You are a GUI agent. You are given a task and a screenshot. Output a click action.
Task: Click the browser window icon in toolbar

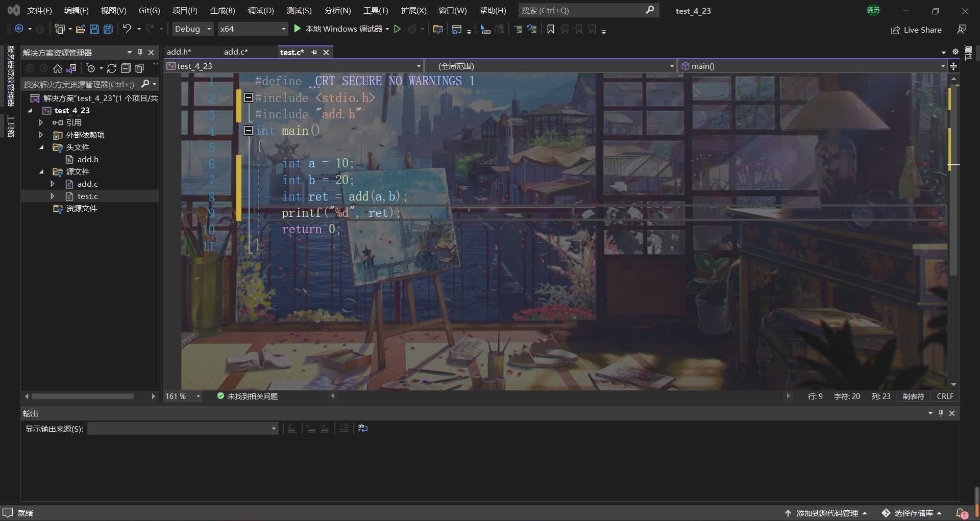click(x=457, y=29)
